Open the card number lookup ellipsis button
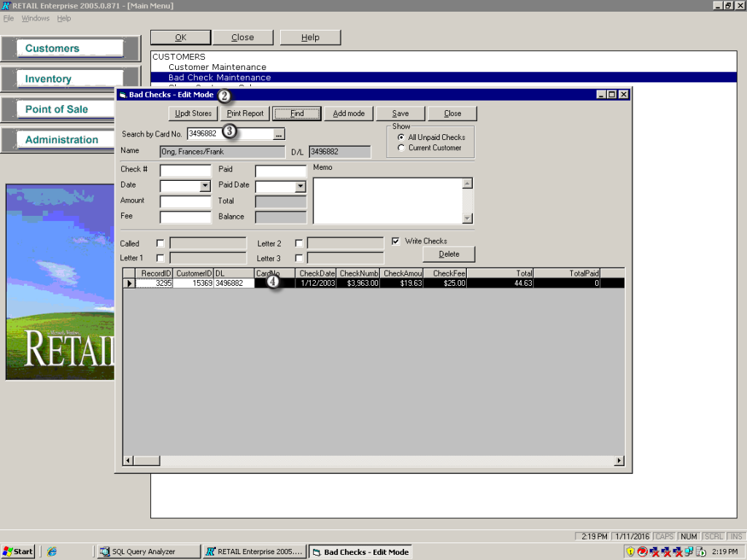The image size is (747, 560). [279, 134]
